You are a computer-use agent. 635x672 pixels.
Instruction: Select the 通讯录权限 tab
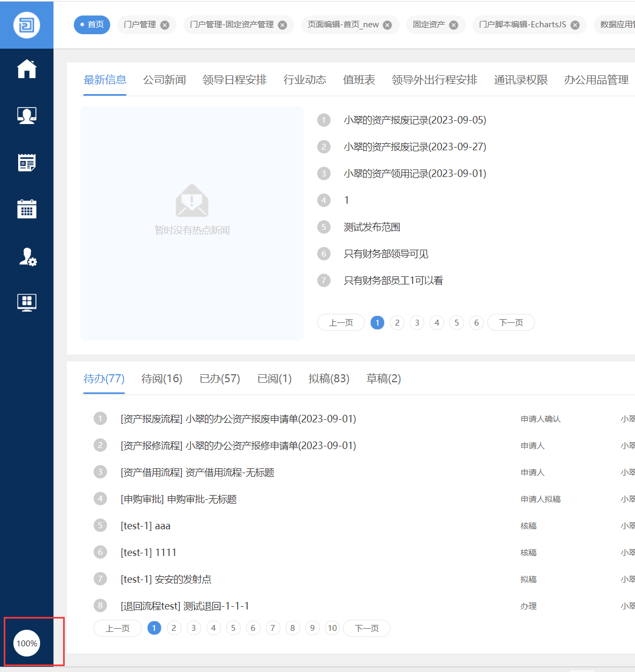[521, 80]
